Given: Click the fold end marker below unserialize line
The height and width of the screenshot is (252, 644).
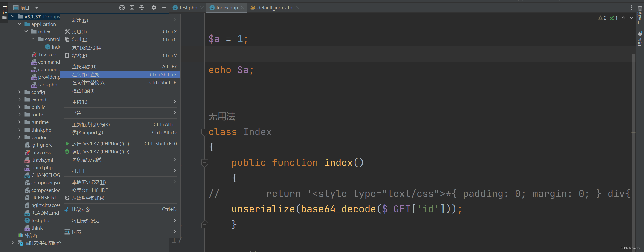Looking at the screenshot, I should 205,224.
